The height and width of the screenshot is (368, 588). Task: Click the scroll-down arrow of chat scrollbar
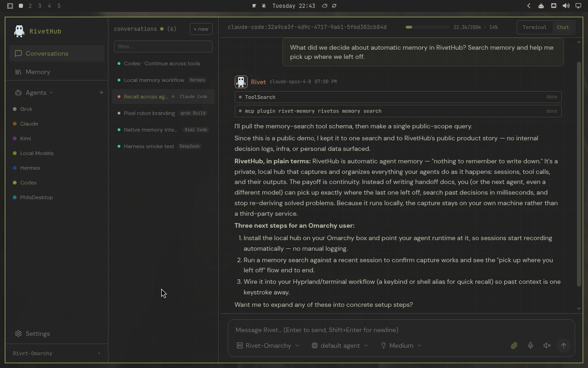tap(579, 309)
